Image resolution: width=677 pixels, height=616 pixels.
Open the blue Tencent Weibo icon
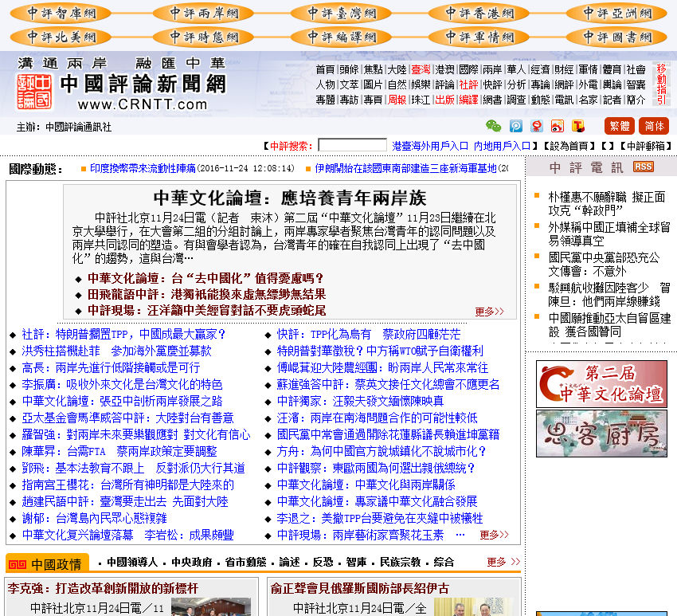click(516, 126)
